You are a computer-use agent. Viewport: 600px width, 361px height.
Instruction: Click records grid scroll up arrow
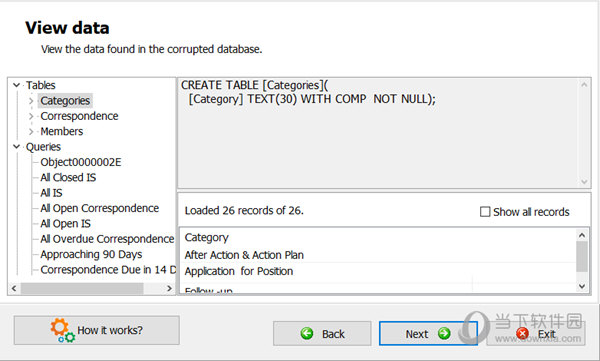582,235
